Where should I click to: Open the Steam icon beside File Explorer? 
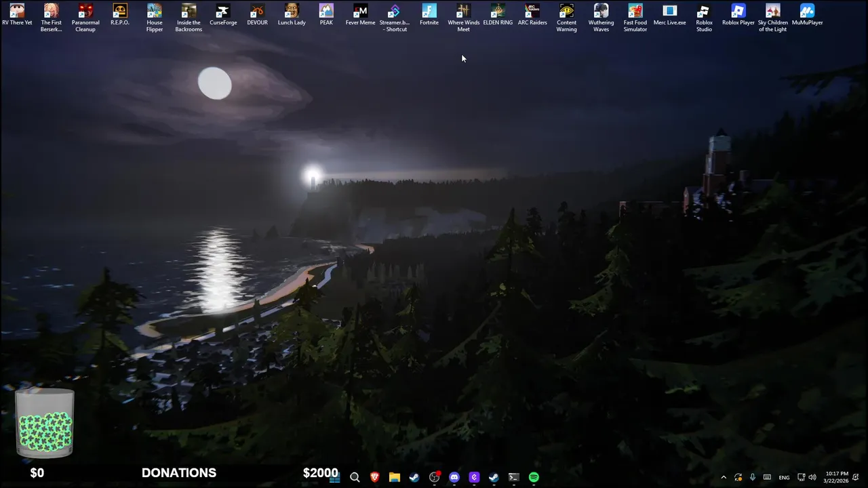(414, 477)
